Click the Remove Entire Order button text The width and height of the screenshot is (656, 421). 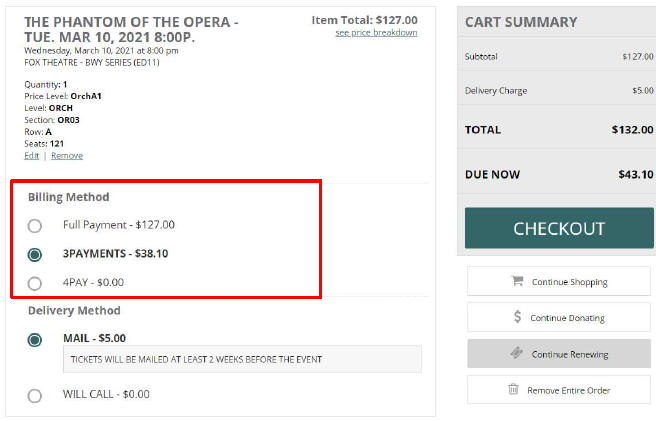point(568,390)
